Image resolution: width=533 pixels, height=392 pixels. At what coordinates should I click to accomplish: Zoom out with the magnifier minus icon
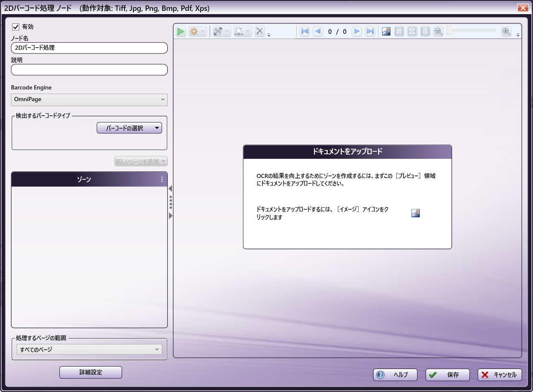(438, 31)
